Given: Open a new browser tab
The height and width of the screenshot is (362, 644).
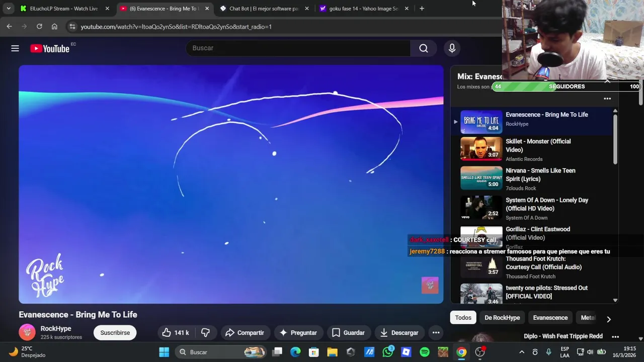Looking at the screenshot, I should [422, 9].
